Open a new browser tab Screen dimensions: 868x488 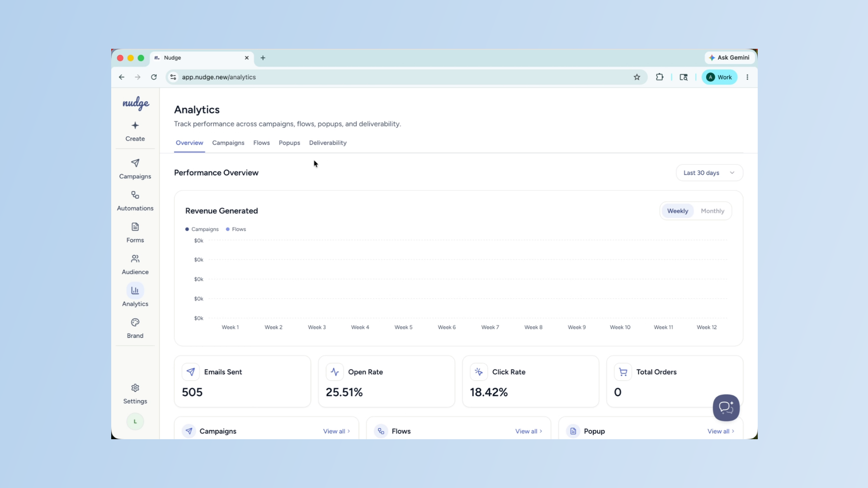(x=263, y=58)
